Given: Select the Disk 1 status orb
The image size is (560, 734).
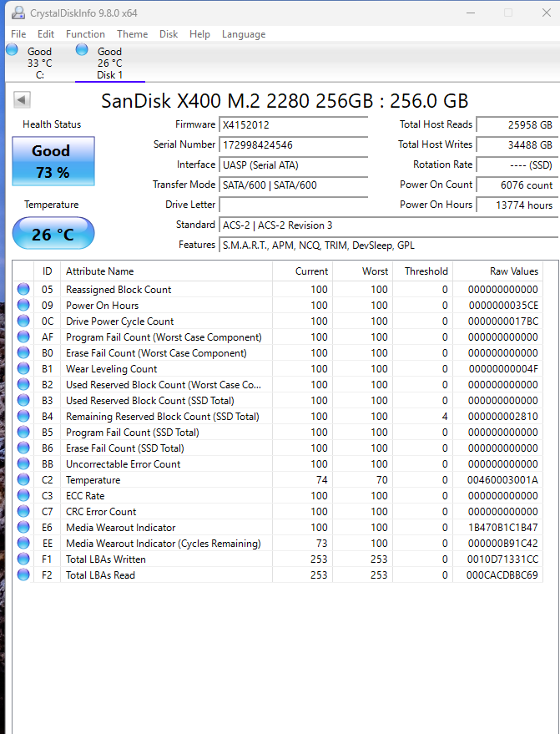Looking at the screenshot, I should (x=82, y=49).
